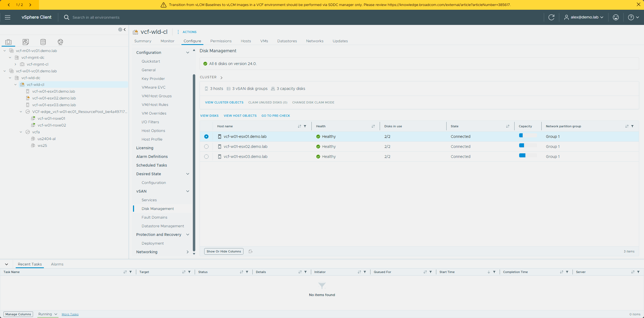The image size is (644, 318).
Task: Click the export icon beside Show Or Hide Columns
Action: pyautogui.click(x=251, y=251)
